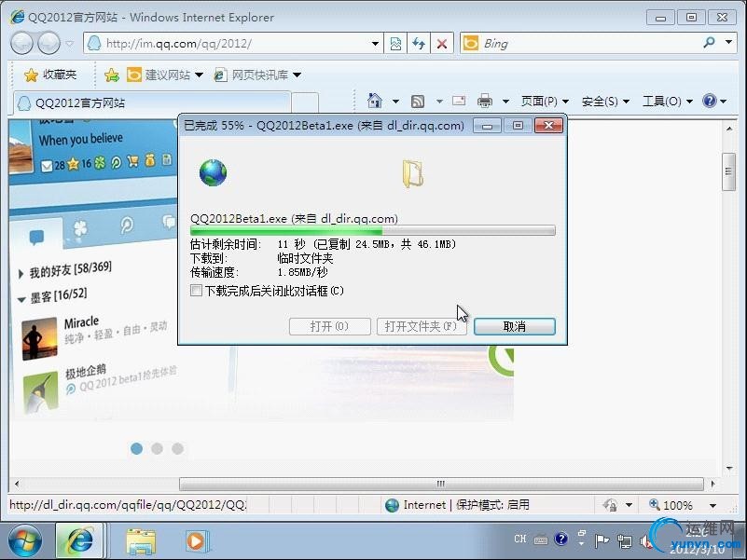
Task: Click the RSS feeds icon
Action: click(417, 101)
